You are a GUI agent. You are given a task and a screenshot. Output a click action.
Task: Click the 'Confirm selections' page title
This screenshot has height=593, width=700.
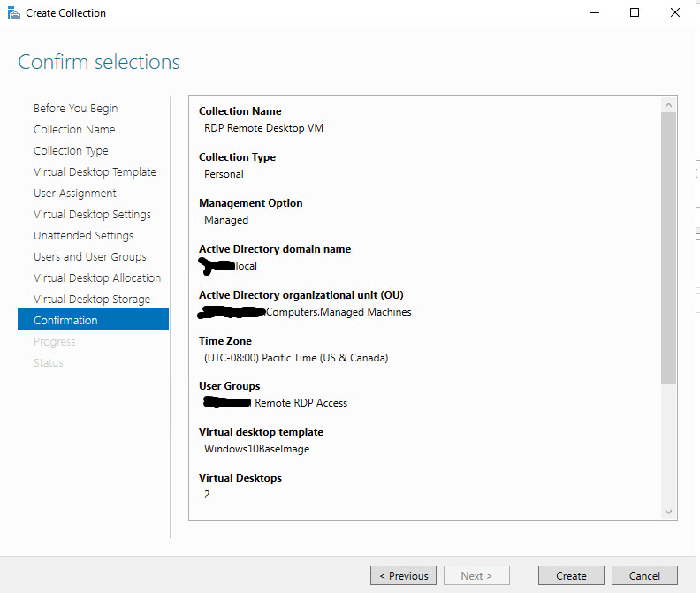click(x=99, y=62)
